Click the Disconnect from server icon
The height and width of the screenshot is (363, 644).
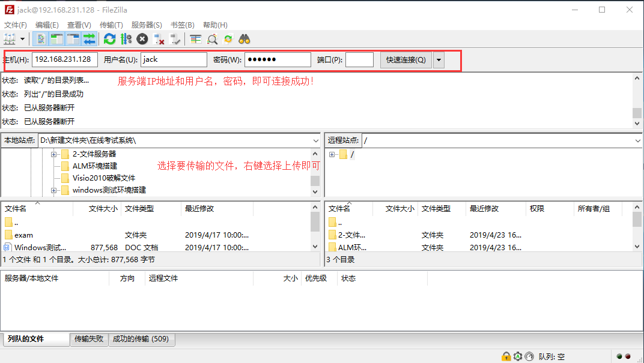(159, 38)
